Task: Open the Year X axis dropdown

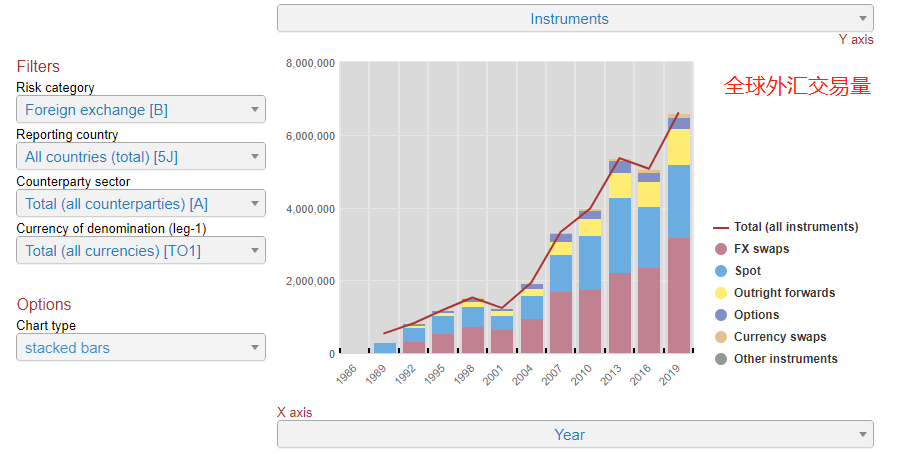Action: [x=574, y=435]
